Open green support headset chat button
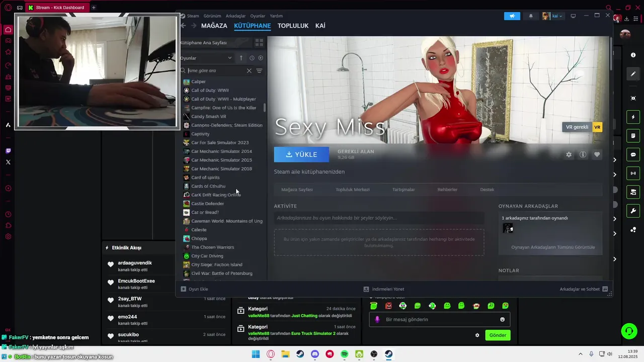Viewport: 644px width, 362px height. pos(629,331)
